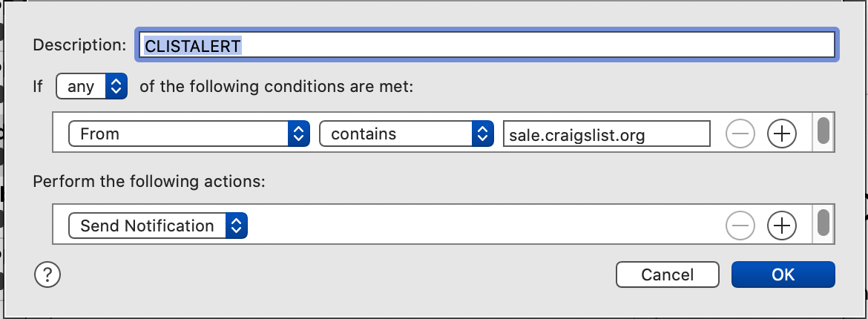Open the contains operator dropdown
868x319 pixels.
point(407,134)
